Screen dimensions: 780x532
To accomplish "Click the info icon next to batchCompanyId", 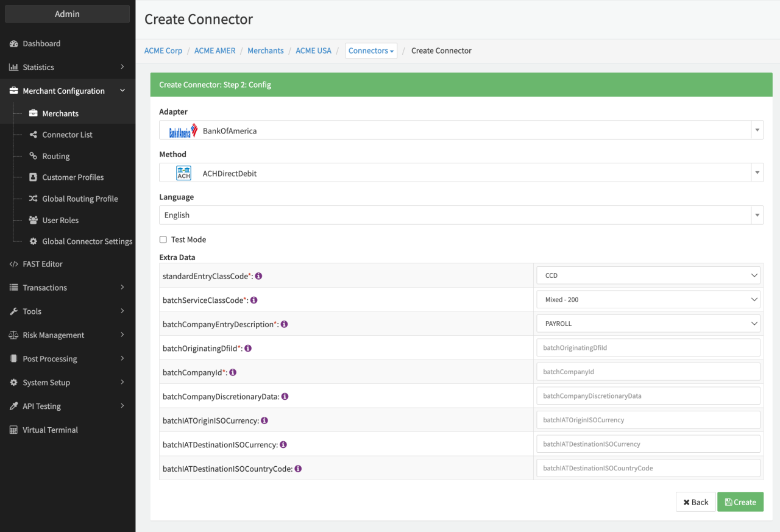I will click(x=233, y=372).
